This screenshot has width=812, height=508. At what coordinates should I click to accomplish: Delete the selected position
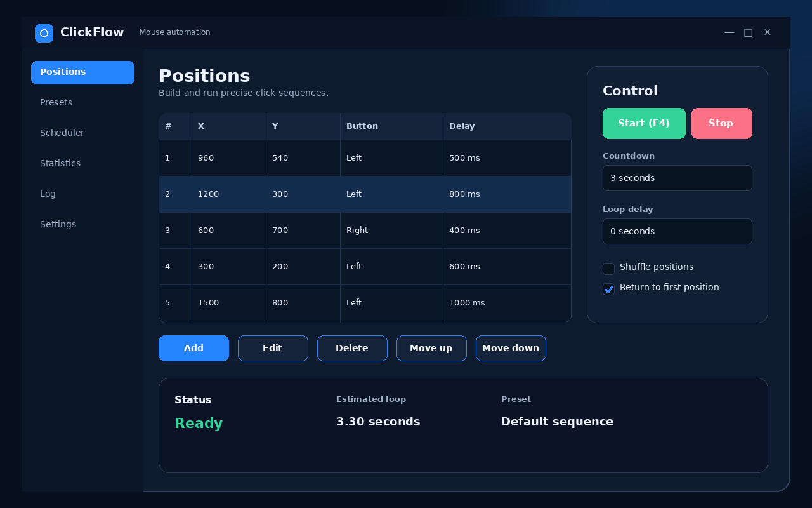352,348
